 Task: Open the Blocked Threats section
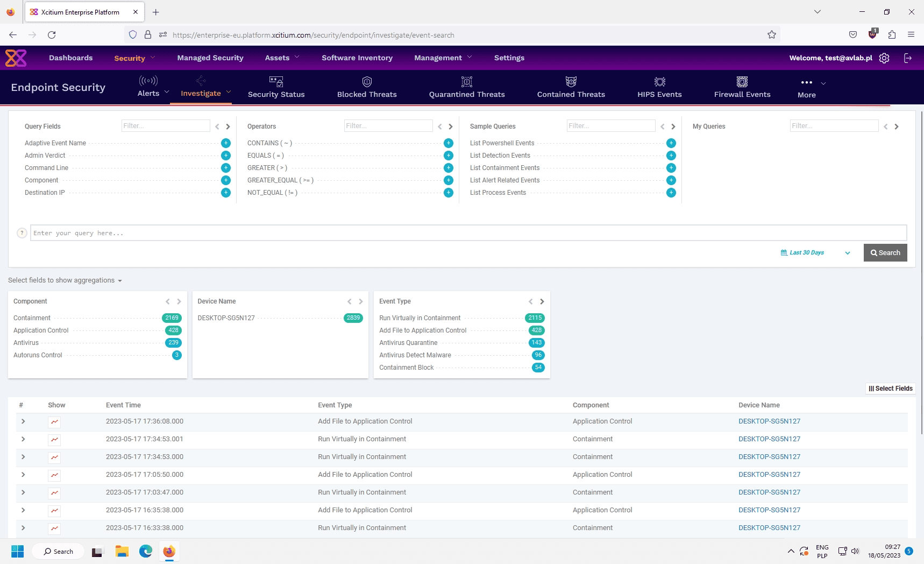(366, 87)
